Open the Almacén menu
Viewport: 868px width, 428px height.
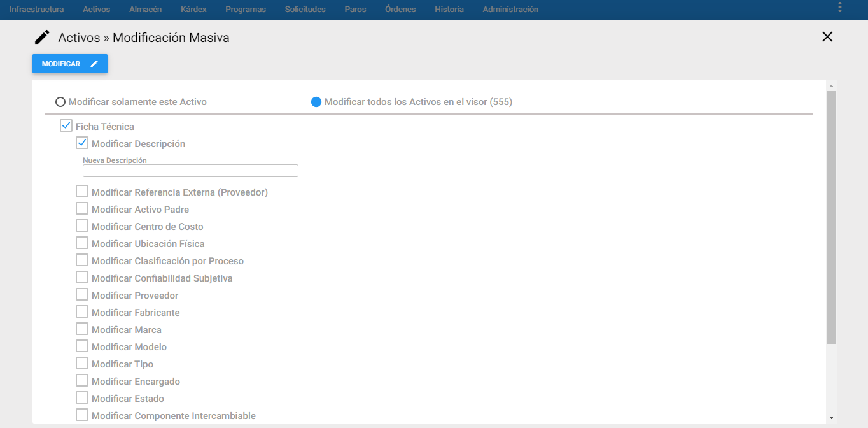click(x=145, y=10)
